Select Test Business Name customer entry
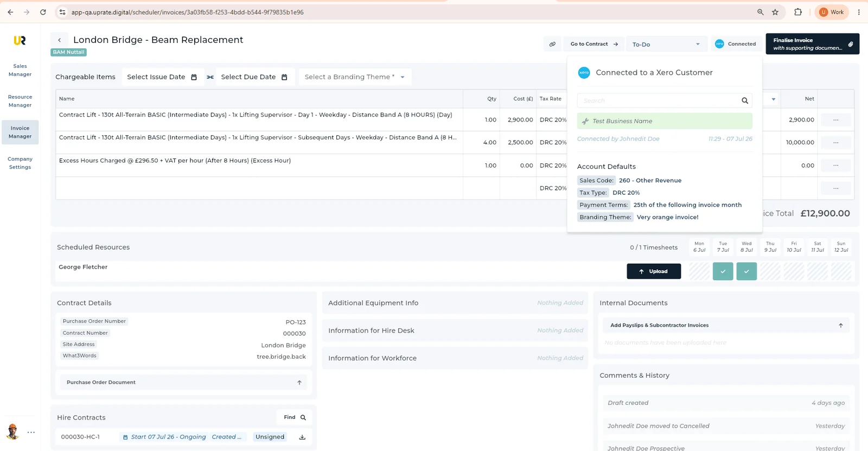Viewport: 868px width, 451px height. [x=665, y=121]
